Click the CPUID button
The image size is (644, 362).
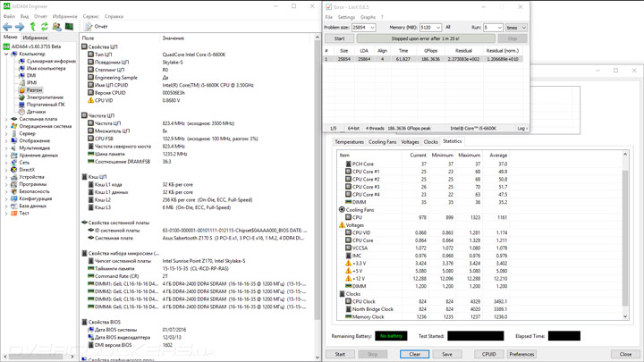pyautogui.click(x=488, y=354)
